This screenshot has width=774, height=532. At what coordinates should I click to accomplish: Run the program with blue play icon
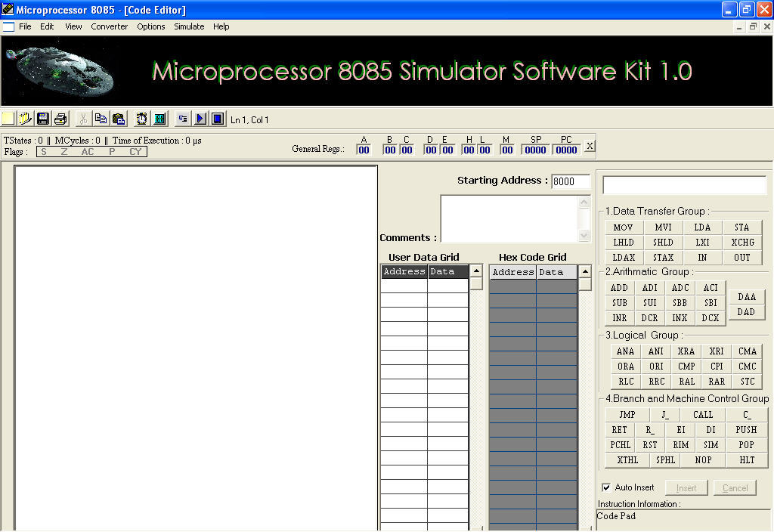tap(200, 119)
